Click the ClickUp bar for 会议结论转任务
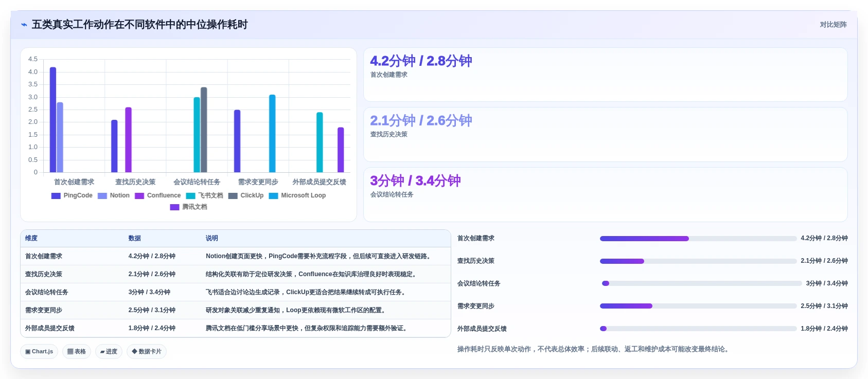This screenshot has height=379, width=868. click(204, 130)
